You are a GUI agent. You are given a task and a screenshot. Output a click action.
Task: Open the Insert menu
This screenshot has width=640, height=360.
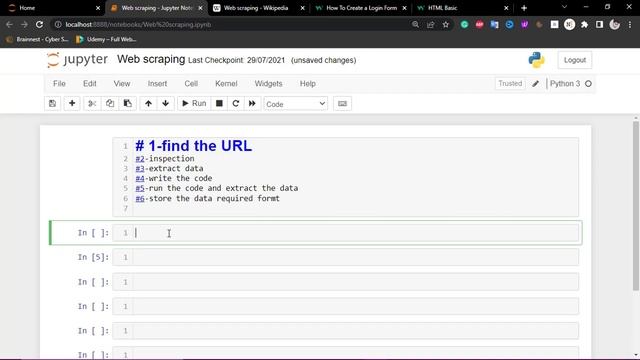[x=158, y=84]
